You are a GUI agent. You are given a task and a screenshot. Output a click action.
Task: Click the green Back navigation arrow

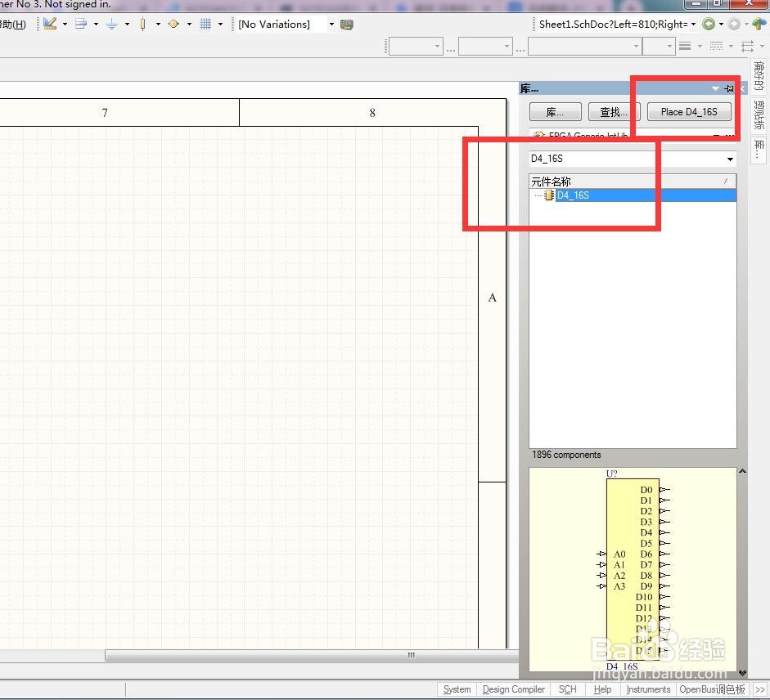(709, 24)
